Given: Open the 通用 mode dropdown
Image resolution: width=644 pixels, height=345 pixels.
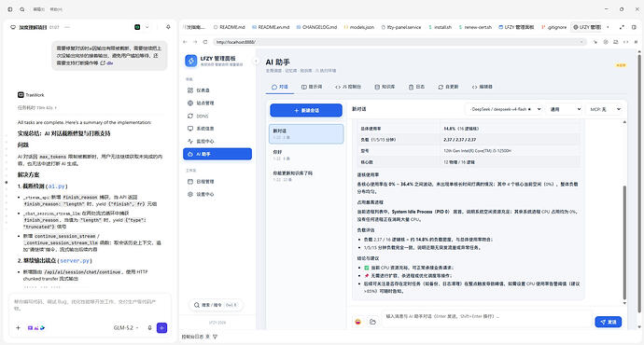Looking at the screenshot, I should 566,109.
